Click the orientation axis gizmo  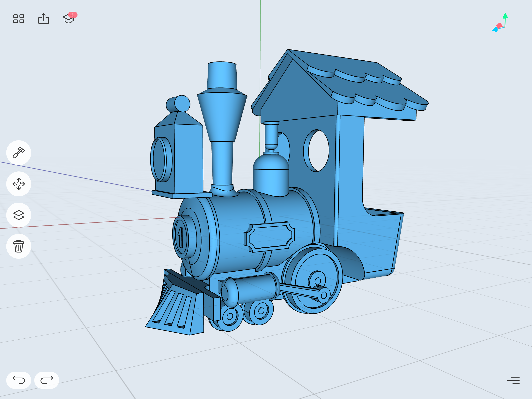tap(500, 23)
